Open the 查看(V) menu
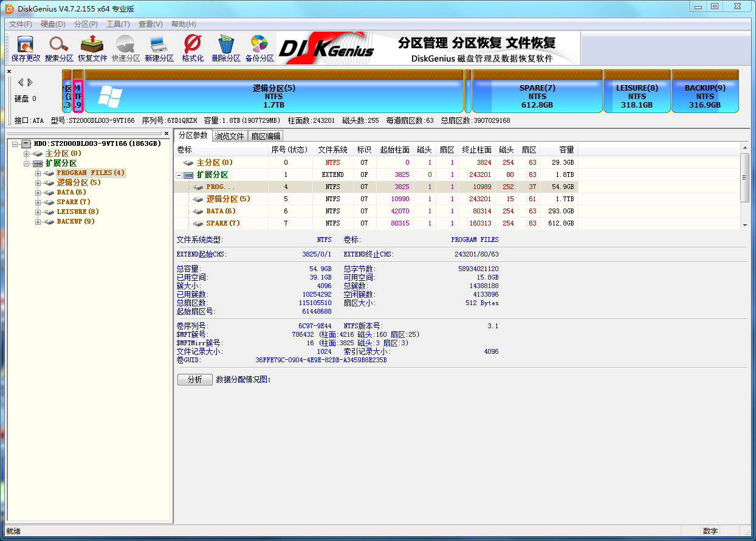Viewport: 756px width, 541px height. [x=150, y=24]
